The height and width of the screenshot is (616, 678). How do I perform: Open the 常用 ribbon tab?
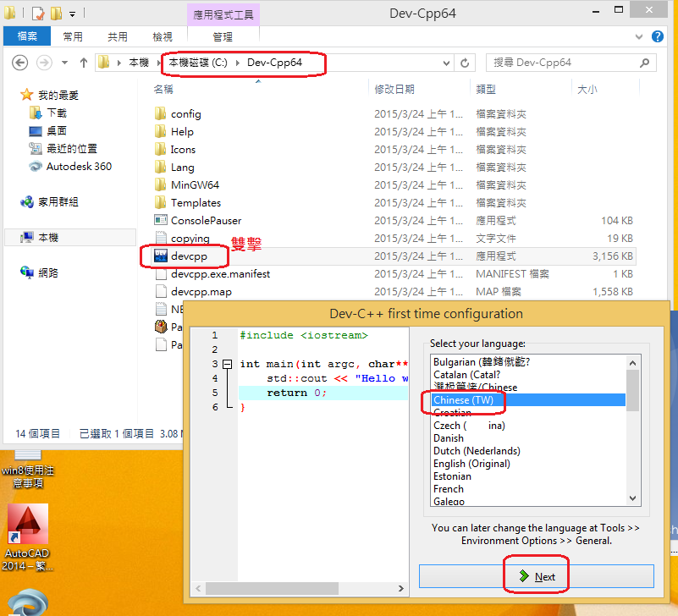pyautogui.click(x=73, y=36)
